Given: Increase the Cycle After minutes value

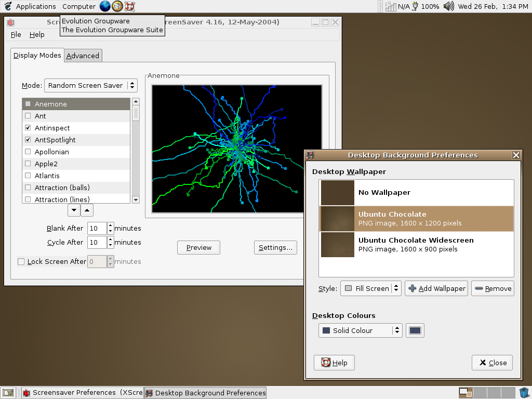Looking at the screenshot, I should coord(110,239).
